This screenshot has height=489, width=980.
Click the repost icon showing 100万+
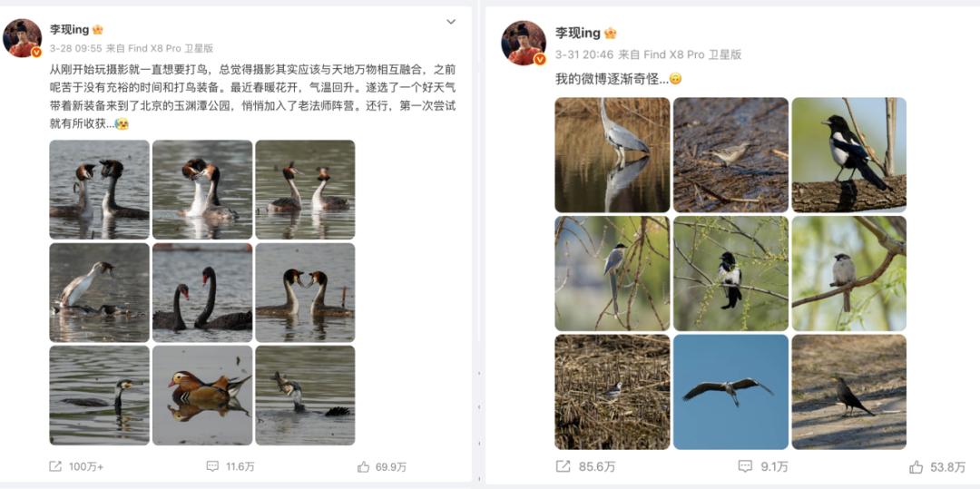click(55, 466)
